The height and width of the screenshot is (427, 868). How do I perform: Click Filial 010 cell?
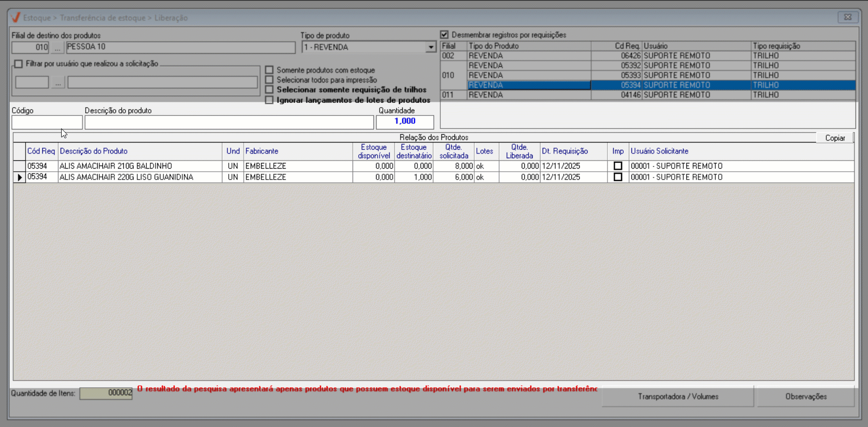pyautogui.click(x=454, y=75)
